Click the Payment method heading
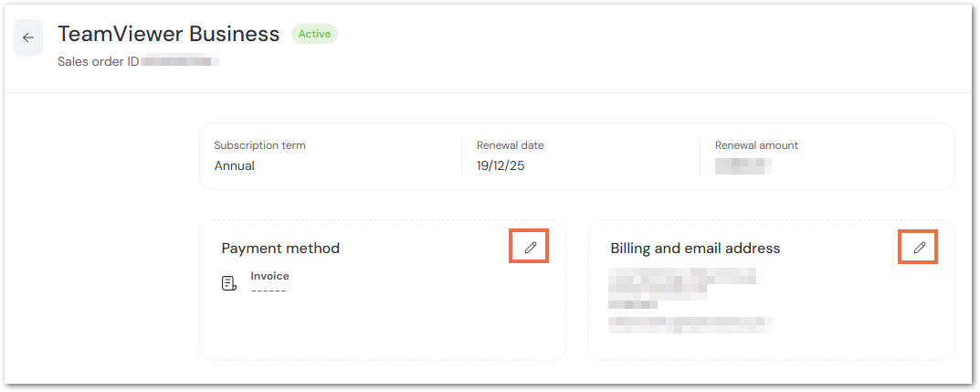This screenshot has width=980, height=392. [280, 249]
